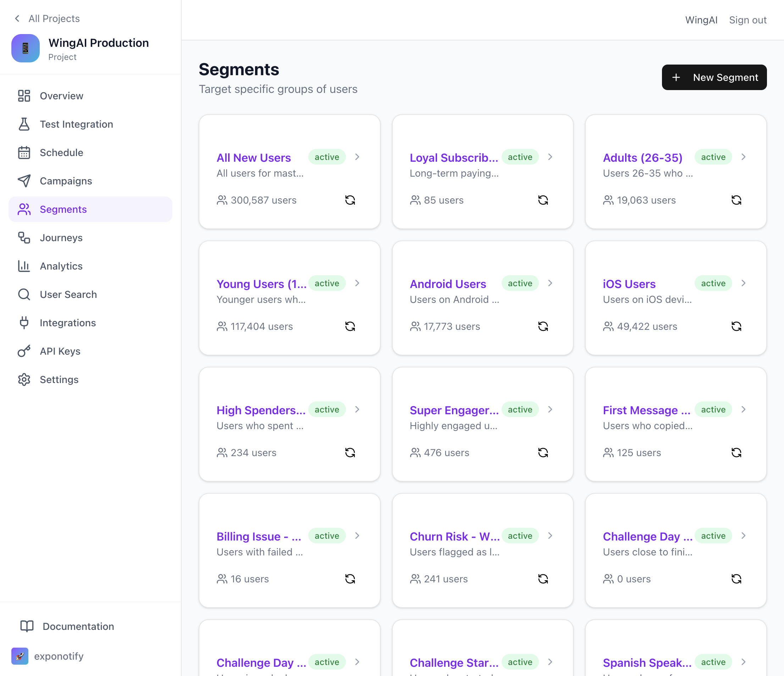
Task: Toggle the active status on Billing Issue
Action: (326, 536)
